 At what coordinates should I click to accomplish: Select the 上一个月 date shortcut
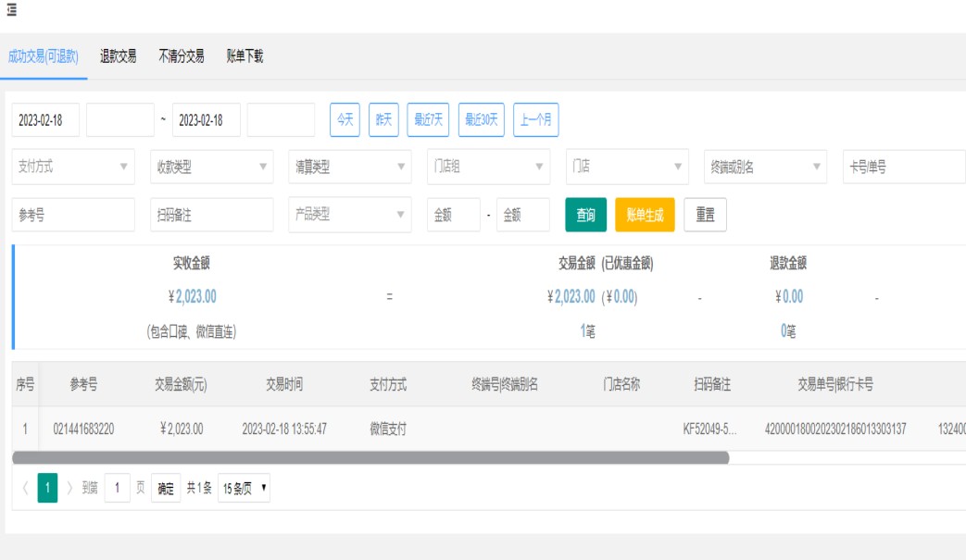535,119
